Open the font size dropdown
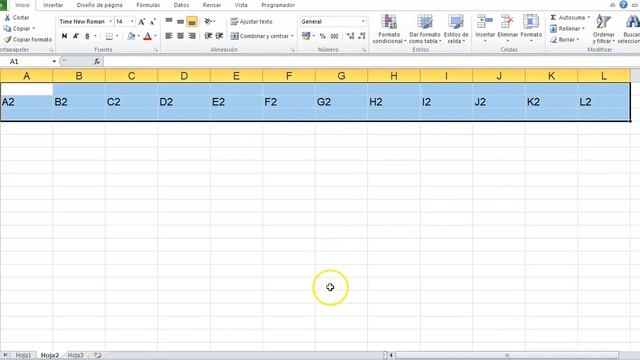 click(132, 21)
